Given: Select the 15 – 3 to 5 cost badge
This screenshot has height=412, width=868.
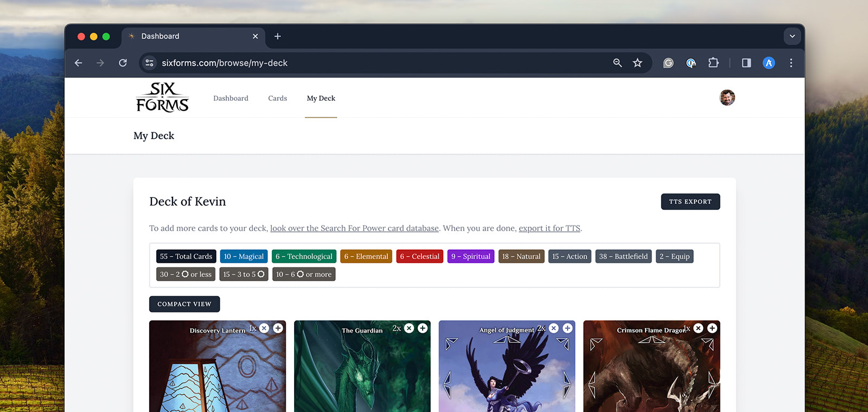Looking at the screenshot, I should click(244, 274).
